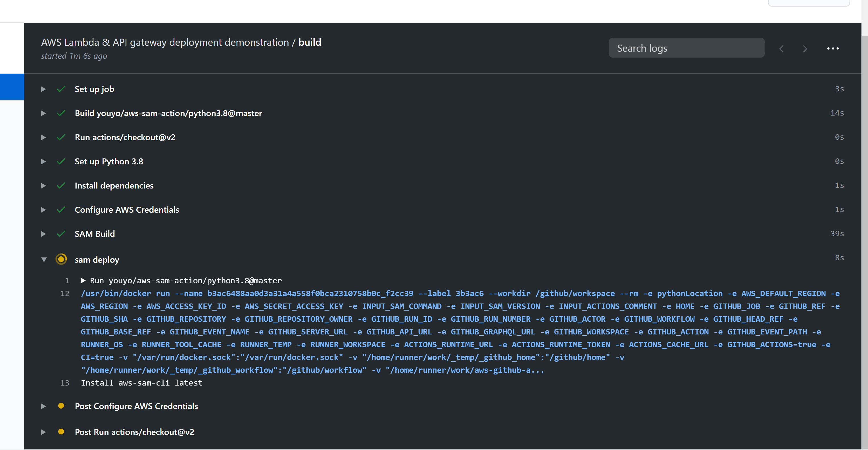Screen dimensions: 868x450
Task: Click the next run navigation arrow
Action: click(805, 49)
